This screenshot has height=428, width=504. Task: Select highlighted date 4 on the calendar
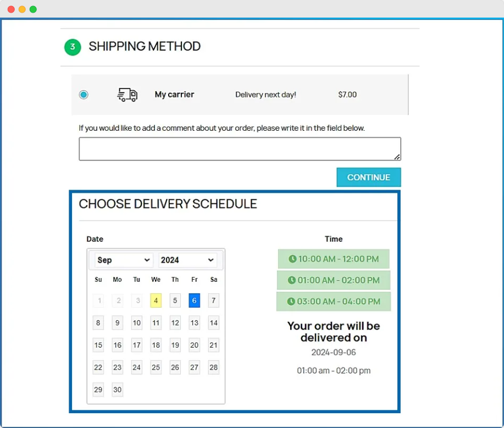156,301
